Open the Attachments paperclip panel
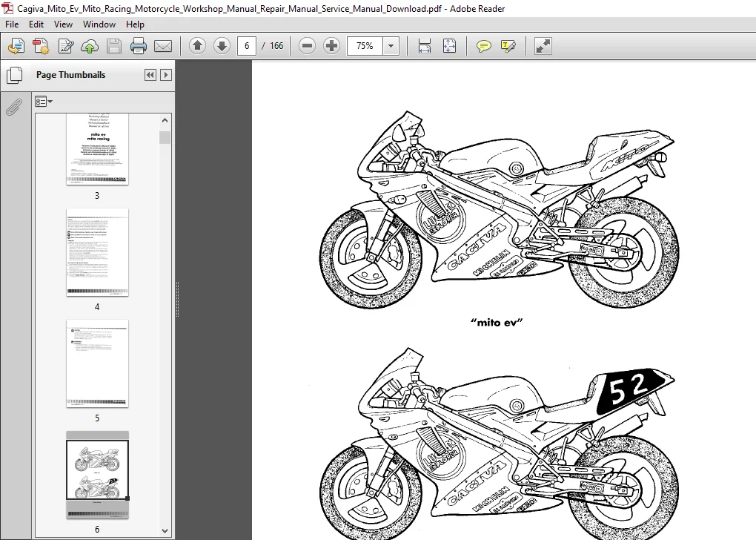This screenshot has width=756, height=540. click(14, 107)
